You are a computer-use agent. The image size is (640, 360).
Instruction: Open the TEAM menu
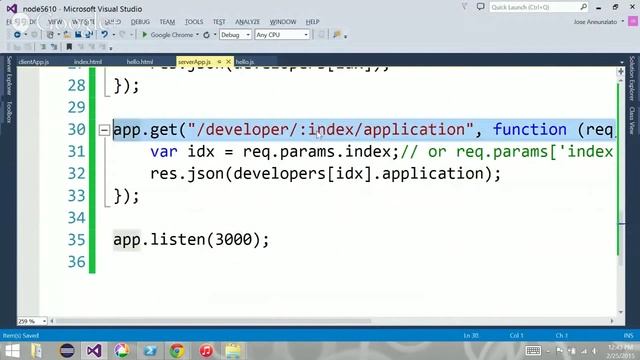coord(167,22)
